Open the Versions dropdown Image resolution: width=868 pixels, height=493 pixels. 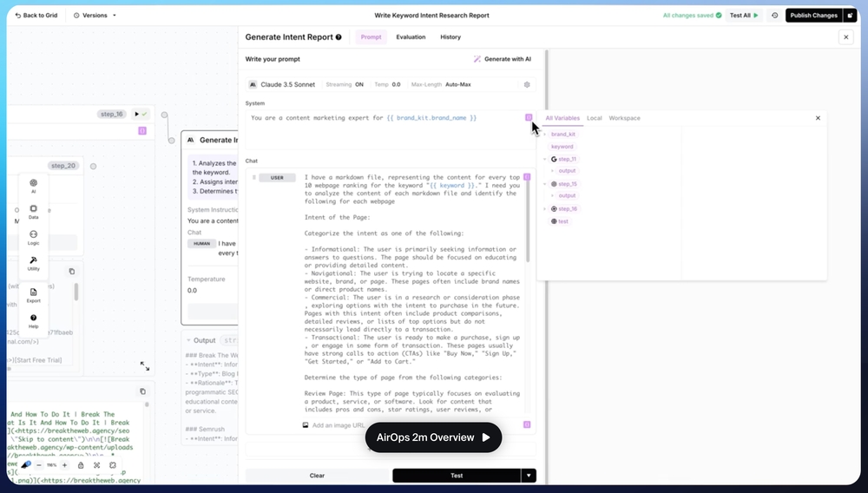pyautogui.click(x=95, y=16)
